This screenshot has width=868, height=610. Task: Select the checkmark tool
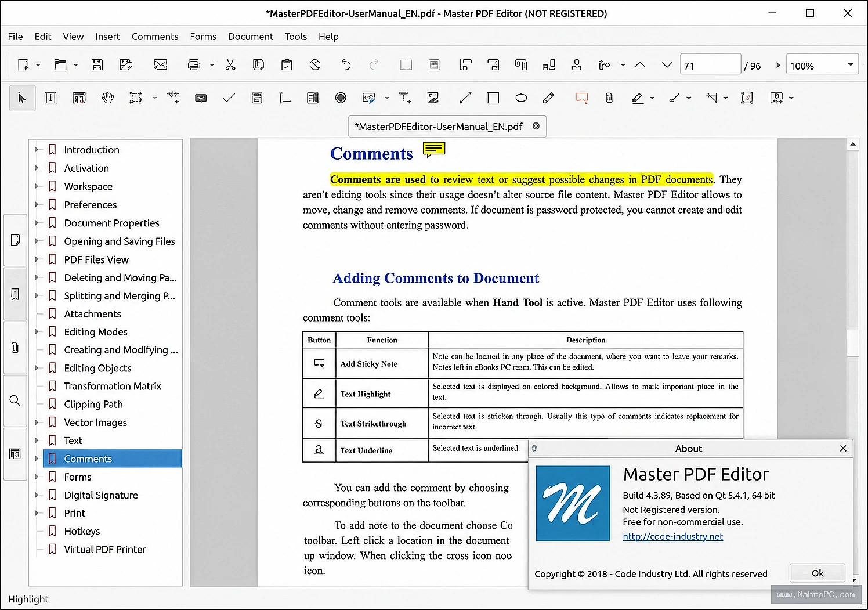pos(229,98)
